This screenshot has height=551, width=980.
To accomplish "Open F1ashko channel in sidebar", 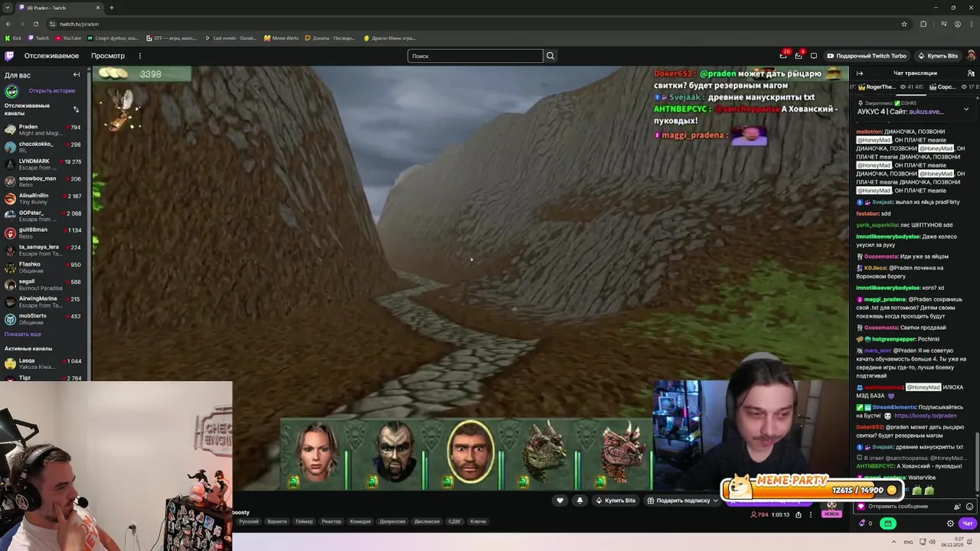I will [x=44, y=267].
